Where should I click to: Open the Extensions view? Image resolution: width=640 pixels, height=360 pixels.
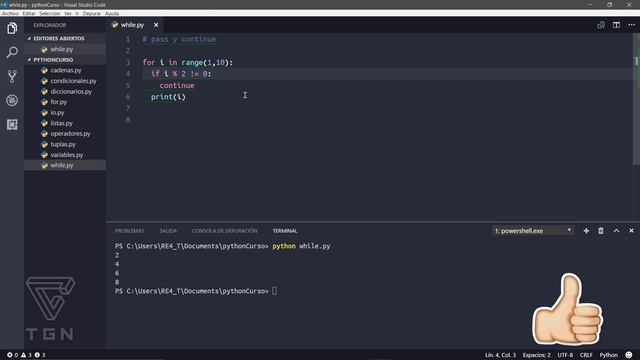pyautogui.click(x=12, y=124)
